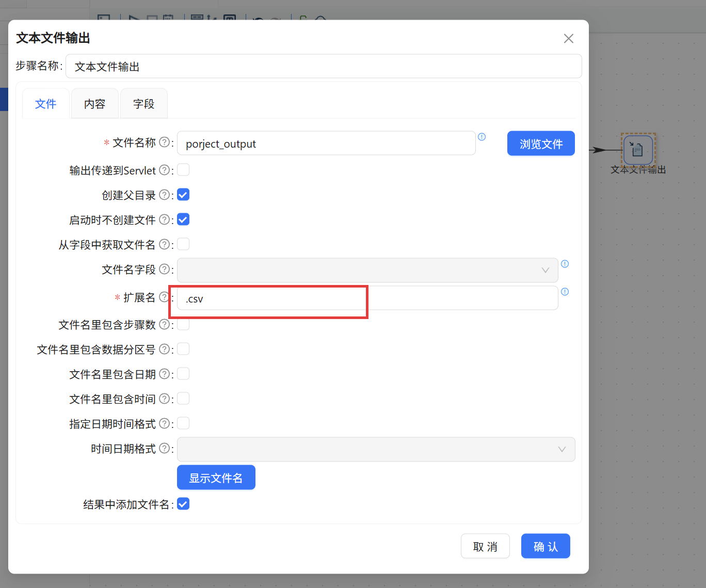Viewport: 706px width, 588px height.
Task: Switch to 内容 tab
Action: pyautogui.click(x=94, y=104)
